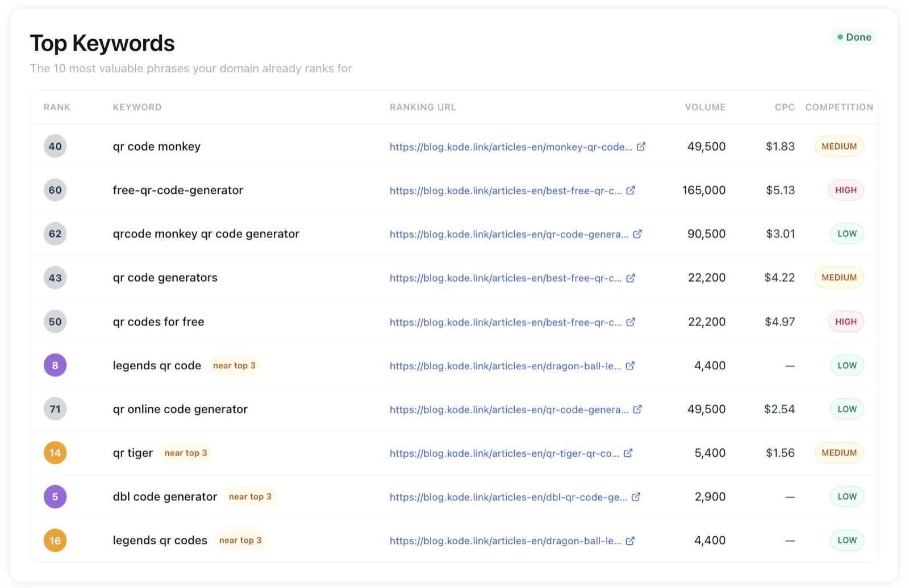
Task: Select keyword text 'qr code monkey'
Action: point(157,147)
